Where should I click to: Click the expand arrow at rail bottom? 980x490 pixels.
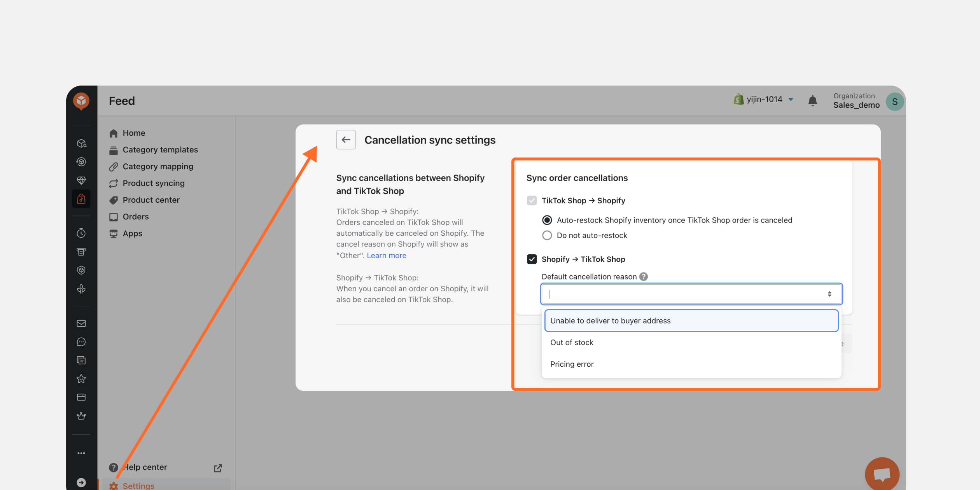[x=81, y=483]
